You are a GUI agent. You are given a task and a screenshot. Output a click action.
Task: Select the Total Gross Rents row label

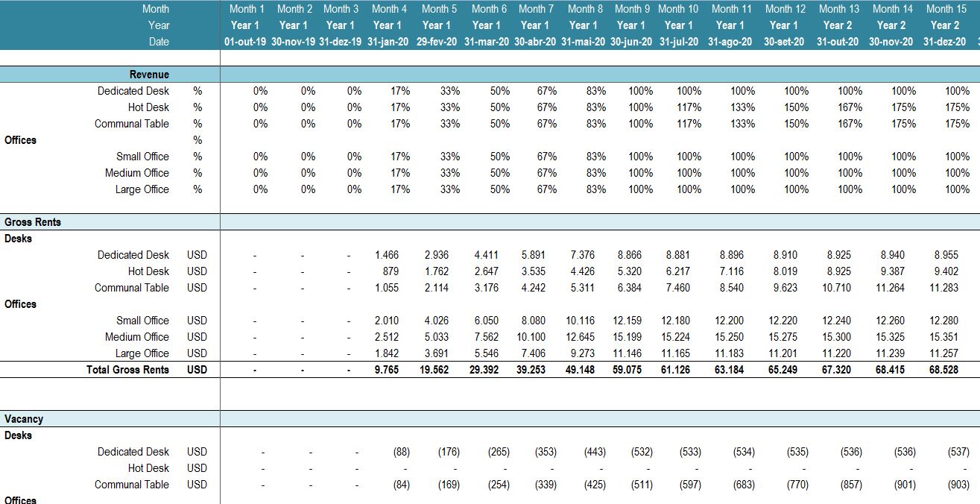(127, 370)
